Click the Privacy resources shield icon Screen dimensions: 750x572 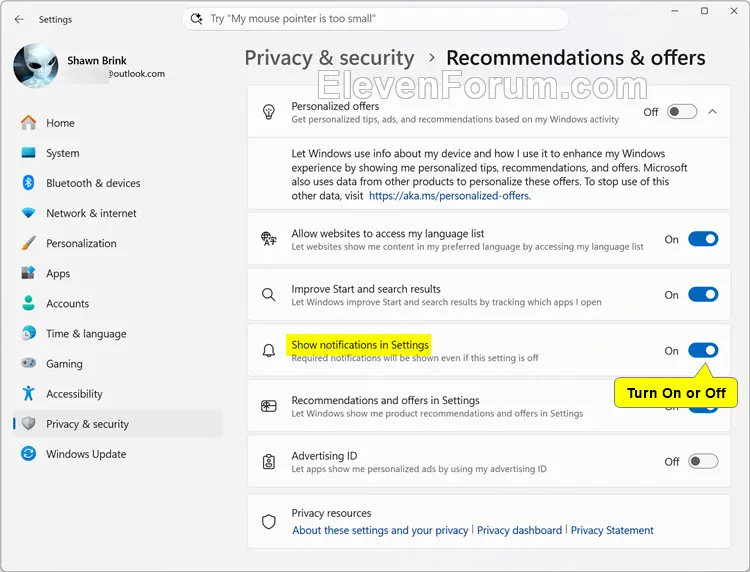(x=269, y=521)
